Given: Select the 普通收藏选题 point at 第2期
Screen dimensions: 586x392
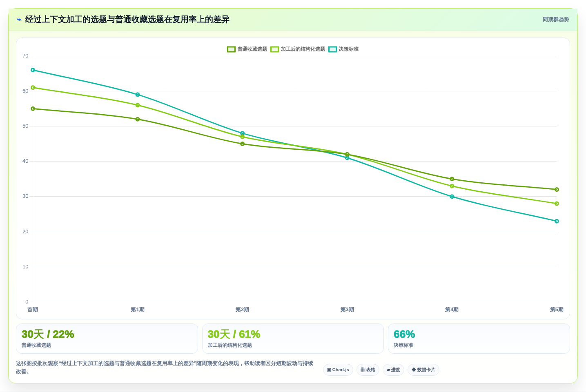Looking at the screenshot, I should tap(243, 144).
